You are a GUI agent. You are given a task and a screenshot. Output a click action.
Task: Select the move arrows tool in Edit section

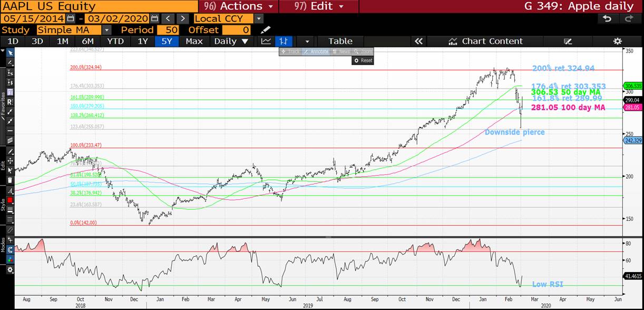[x=9, y=160]
